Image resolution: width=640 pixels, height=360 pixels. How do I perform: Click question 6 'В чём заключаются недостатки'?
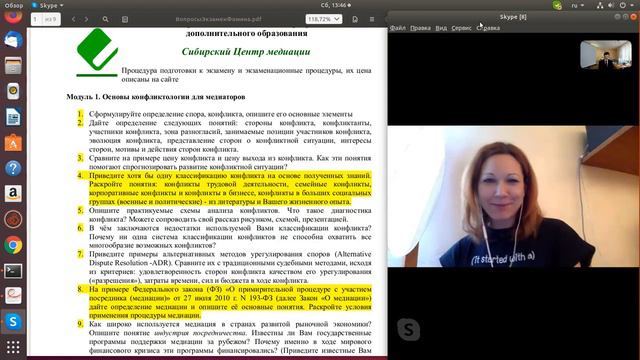(230, 237)
